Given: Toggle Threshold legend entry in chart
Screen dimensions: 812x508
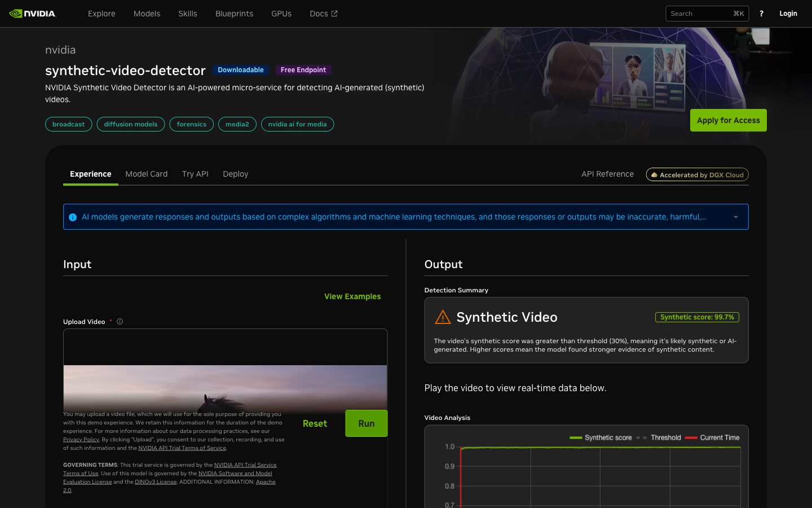Looking at the screenshot, I should click(x=659, y=437).
